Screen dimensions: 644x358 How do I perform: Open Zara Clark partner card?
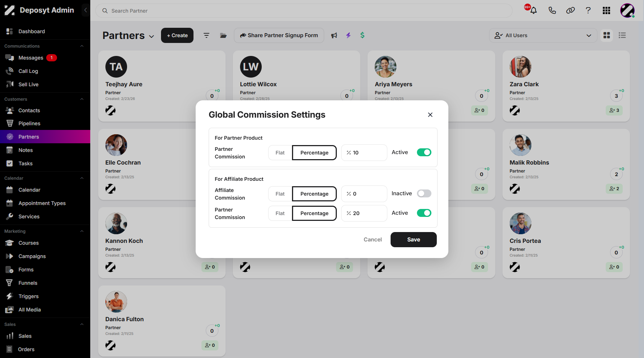[x=566, y=86]
